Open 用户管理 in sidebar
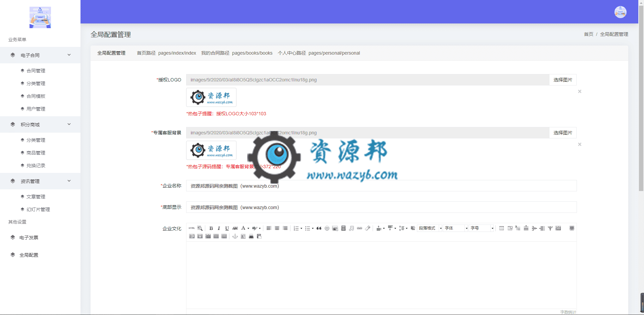The width and height of the screenshot is (644, 315). click(36, 109)
